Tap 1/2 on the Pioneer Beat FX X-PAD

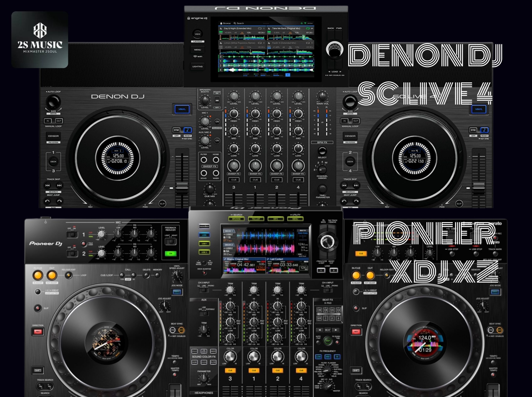point(338,310)
